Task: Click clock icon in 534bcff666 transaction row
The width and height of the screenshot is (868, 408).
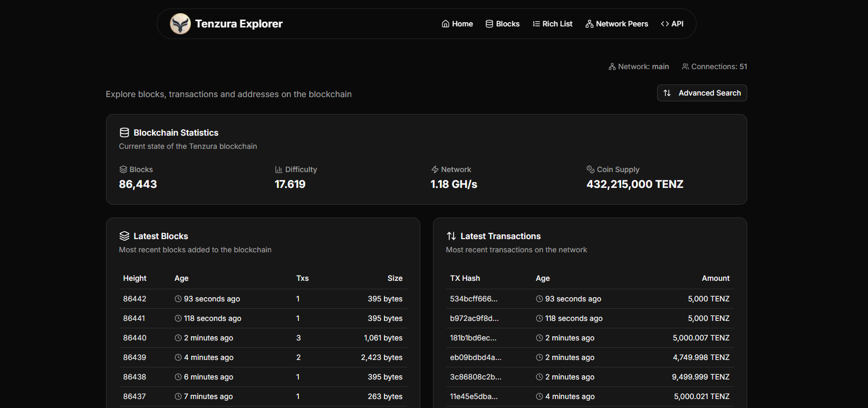Action: point(539,299)
